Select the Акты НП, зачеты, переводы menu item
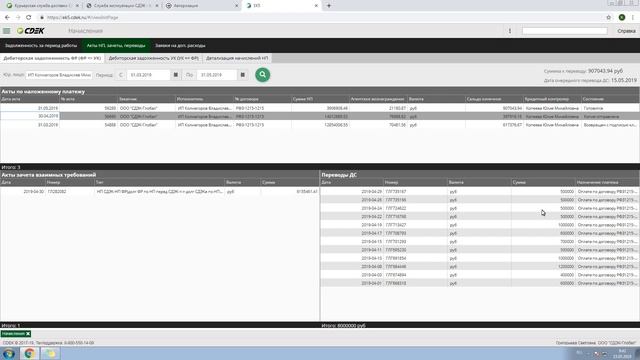The height and width of the screenshot is (360, 640). click(x=116, y=46)
